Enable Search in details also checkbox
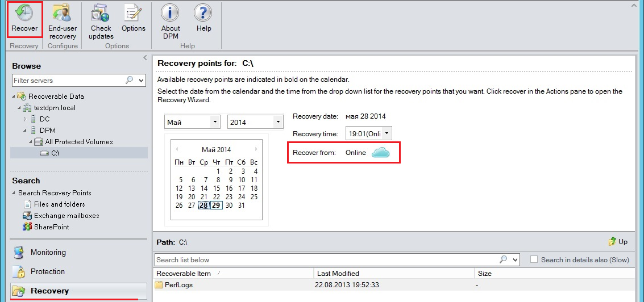644x302 pixels. (x=534, y=259)
